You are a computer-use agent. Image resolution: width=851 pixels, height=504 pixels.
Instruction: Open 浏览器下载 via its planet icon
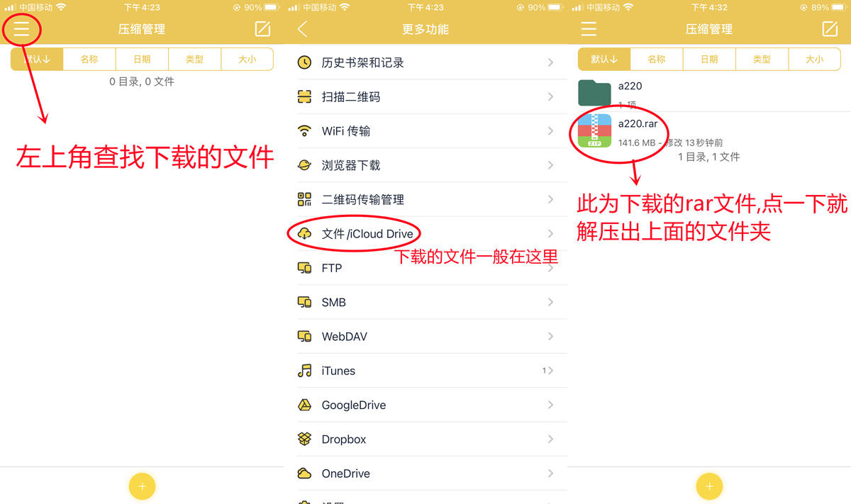(304, 165)
